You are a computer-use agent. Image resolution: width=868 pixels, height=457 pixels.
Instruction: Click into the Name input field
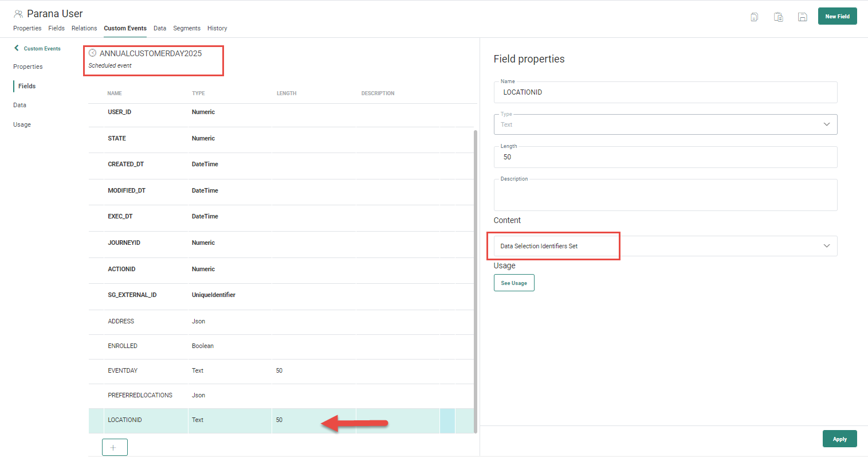point(665,92)
